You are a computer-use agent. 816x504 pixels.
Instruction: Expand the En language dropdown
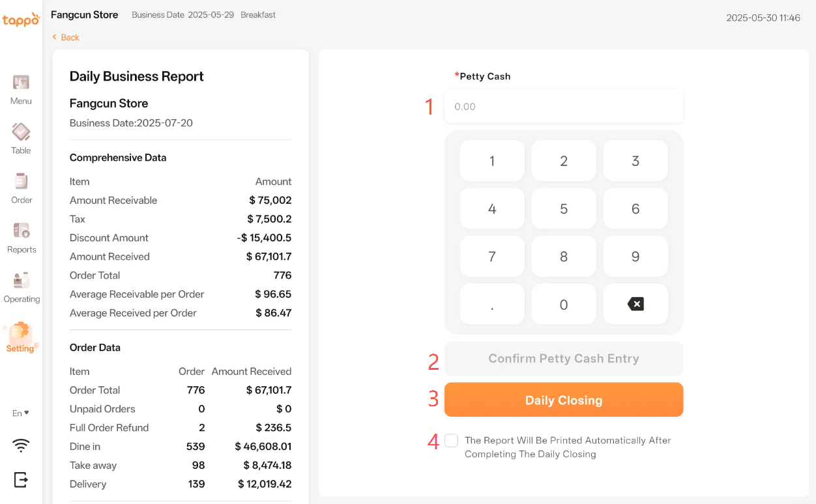pyautogui.click(x=21, y=413)
